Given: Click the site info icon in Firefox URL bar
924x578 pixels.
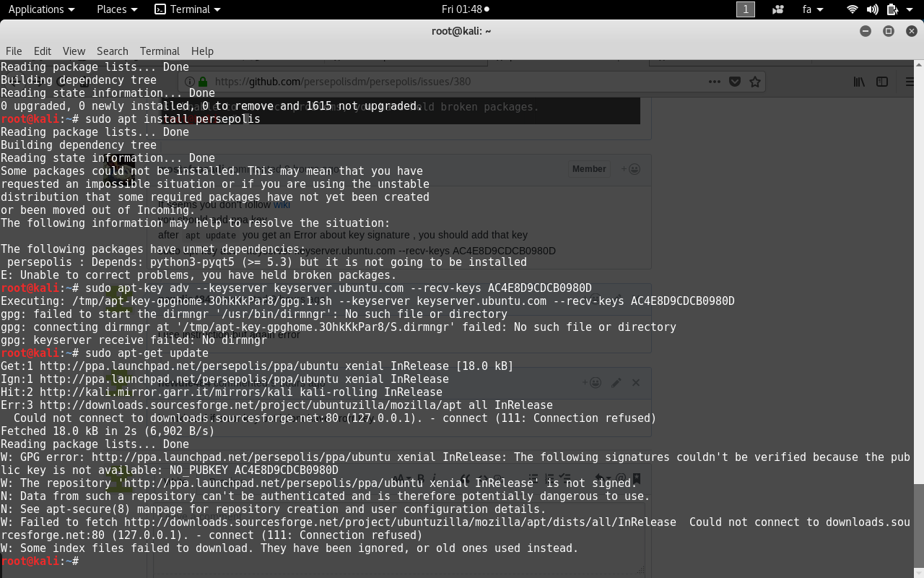Looking at the screenshot, I should 190,82.
